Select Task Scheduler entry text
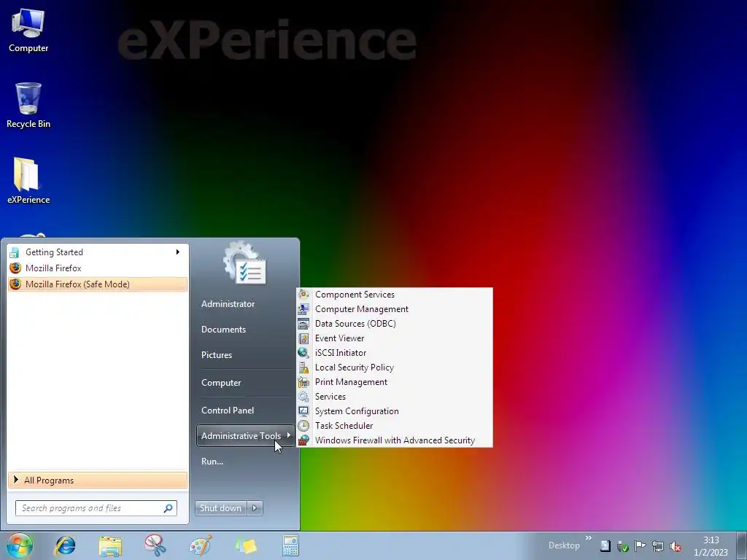 344,426
